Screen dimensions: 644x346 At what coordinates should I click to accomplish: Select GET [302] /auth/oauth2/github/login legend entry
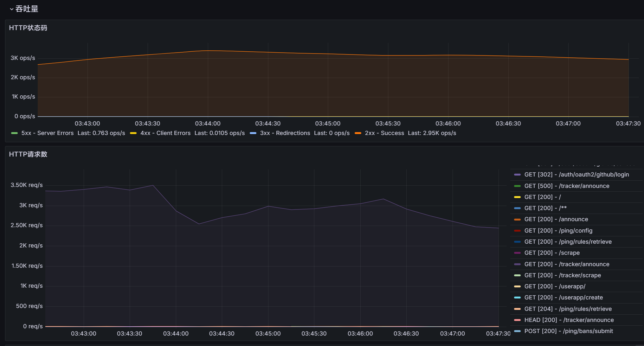coord(576,175)
